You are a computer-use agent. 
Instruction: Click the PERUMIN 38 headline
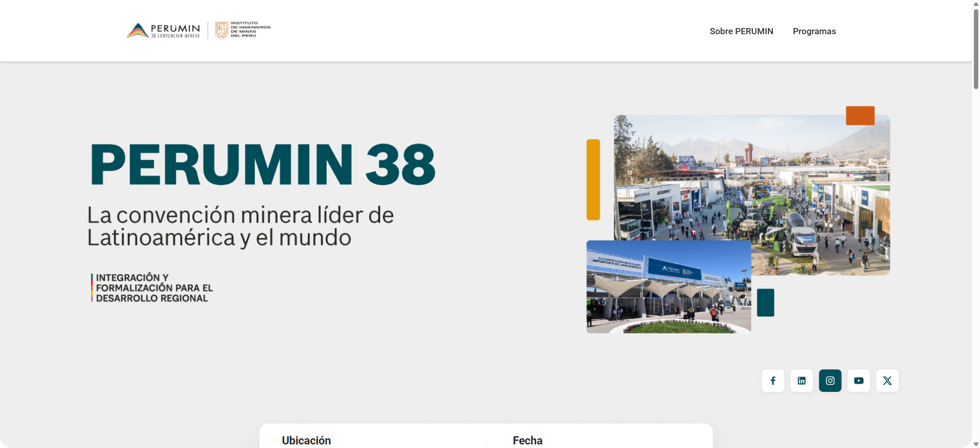[x=263, y=164]
